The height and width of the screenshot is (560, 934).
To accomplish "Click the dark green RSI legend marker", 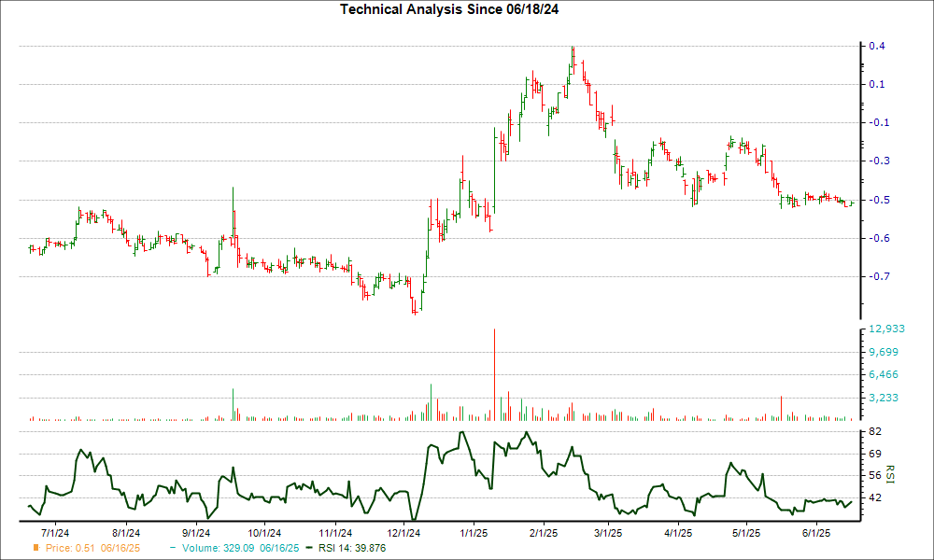I will pos(309,548).
